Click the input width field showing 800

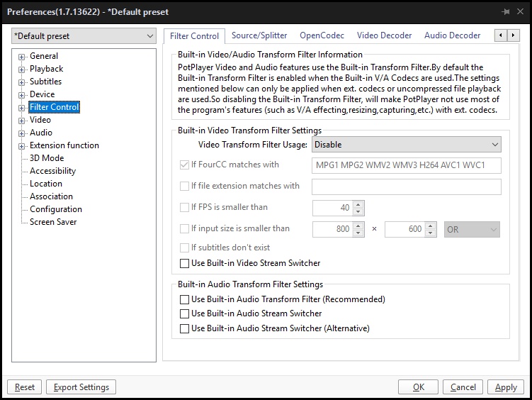[332, 229]
